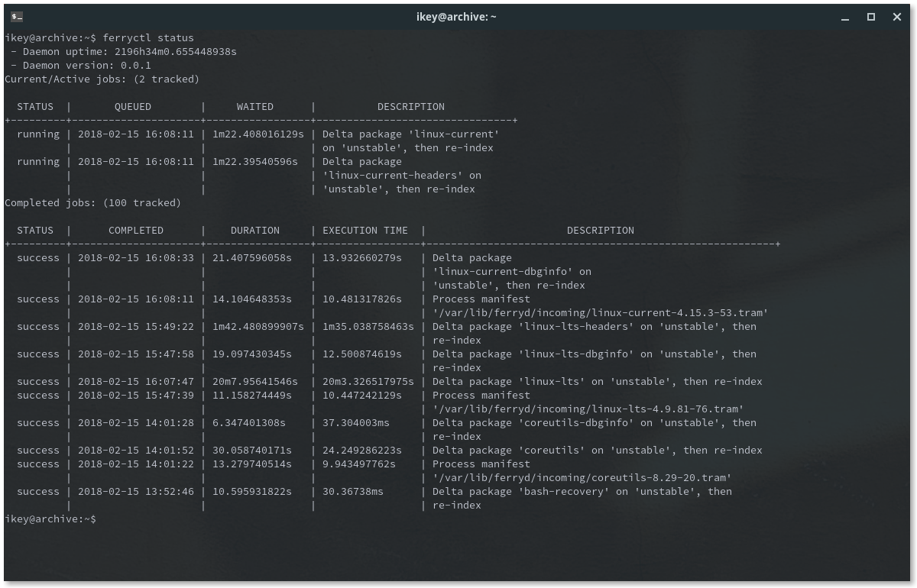This screenshot has width=917, height=588.
Task: Click execution time '30.36738ms'
Action: [x=353, y=491]
